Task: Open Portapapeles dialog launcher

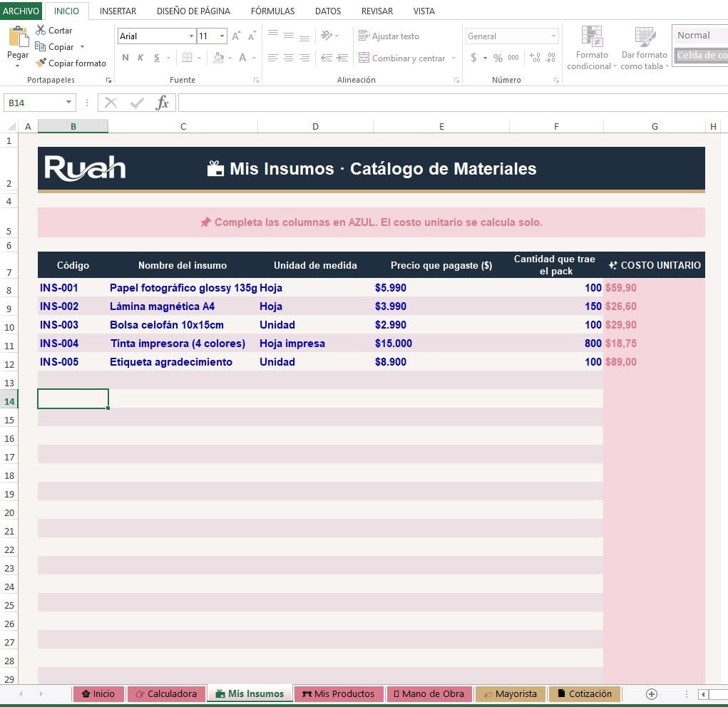Action: pyautogui.click(x=108, y=81)
